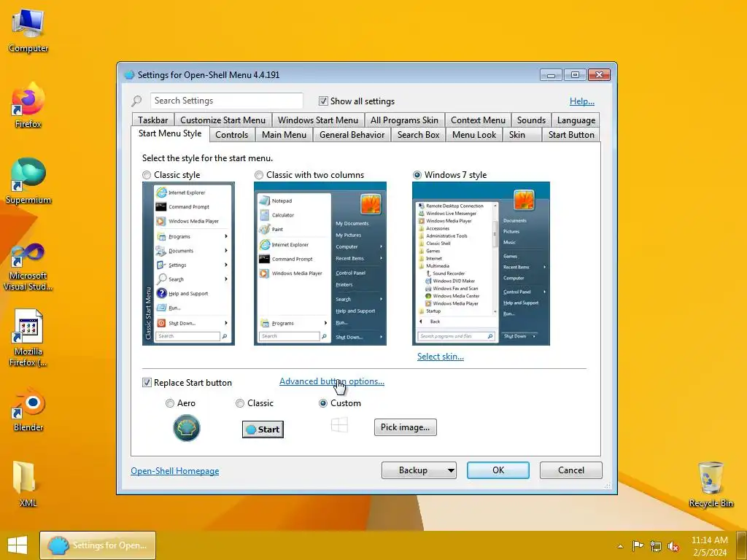This screenshot has width=747, height=560.
Task: Toggle the Show all settings checkbox
Action: (323, 101)
